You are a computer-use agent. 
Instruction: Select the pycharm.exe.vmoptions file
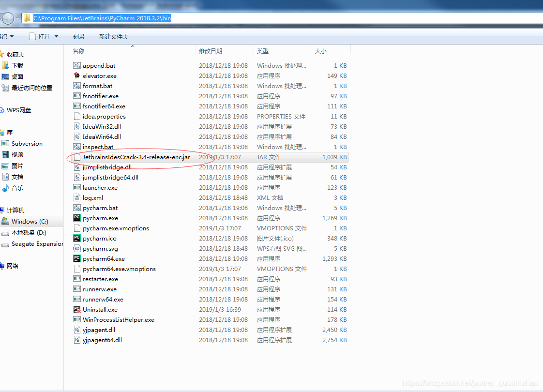116,228
